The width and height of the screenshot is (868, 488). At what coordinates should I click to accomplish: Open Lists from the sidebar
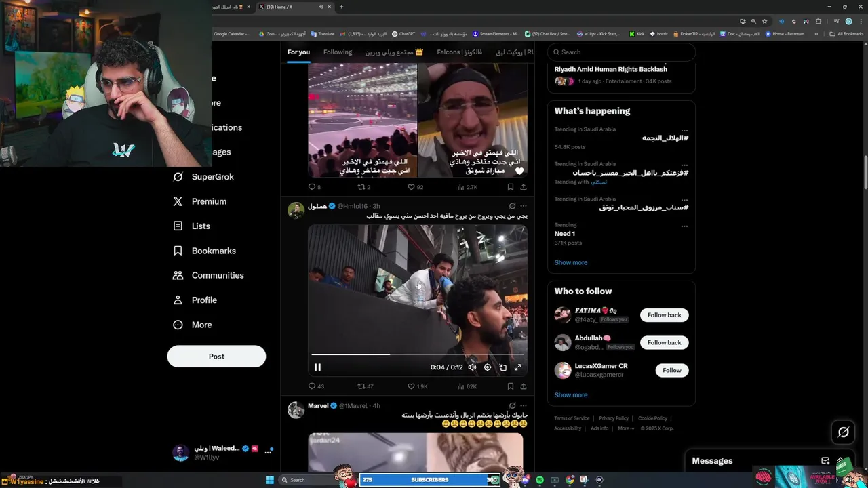[192, 226]
